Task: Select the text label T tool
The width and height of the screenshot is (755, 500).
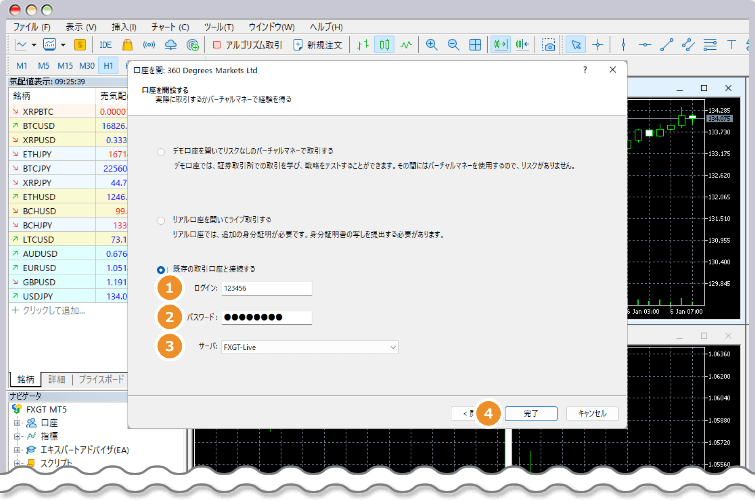Action: point(731,45)
